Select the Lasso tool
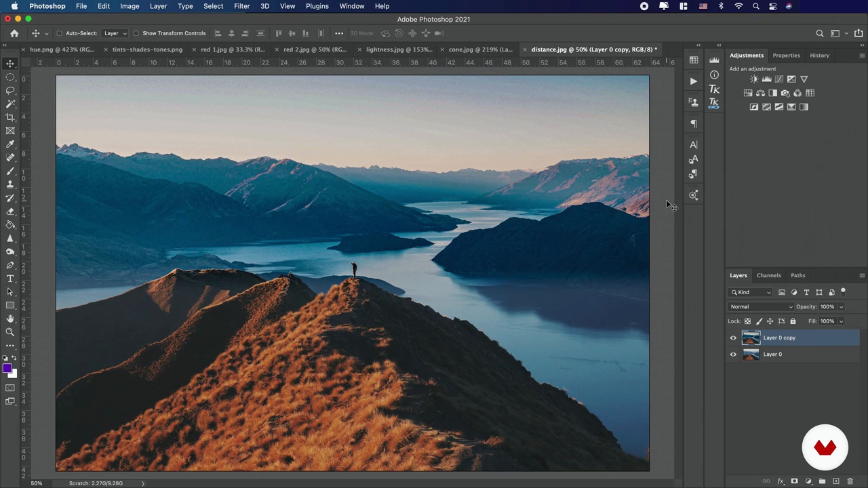Screen dimensions: 868x488 [10, 90]
